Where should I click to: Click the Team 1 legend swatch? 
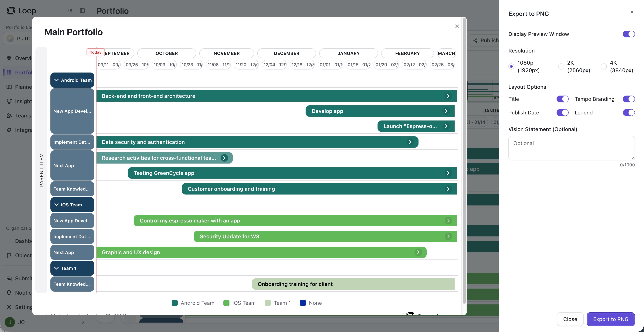(268, 303)
